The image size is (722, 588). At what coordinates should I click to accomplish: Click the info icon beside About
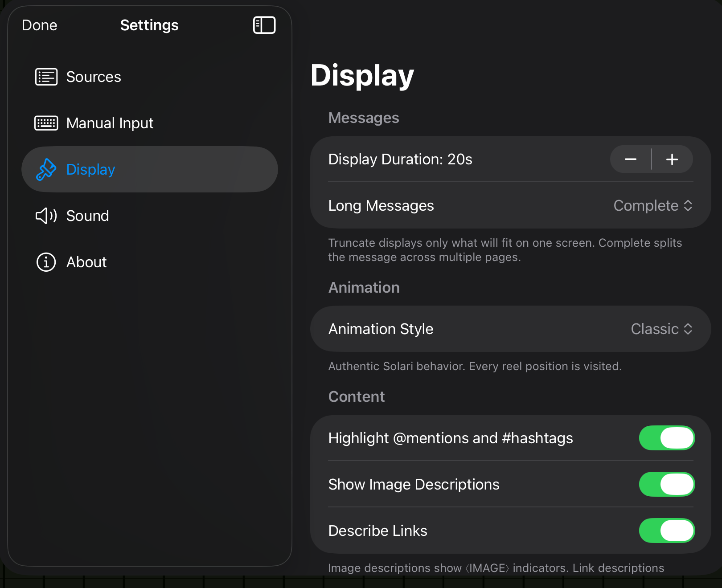pos(46,262)
